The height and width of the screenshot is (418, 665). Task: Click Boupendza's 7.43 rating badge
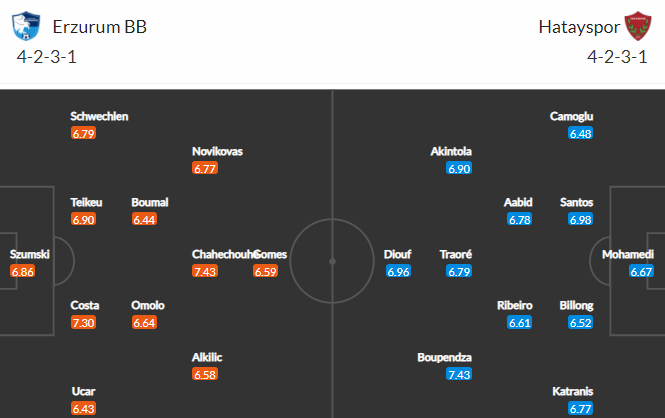459,374
